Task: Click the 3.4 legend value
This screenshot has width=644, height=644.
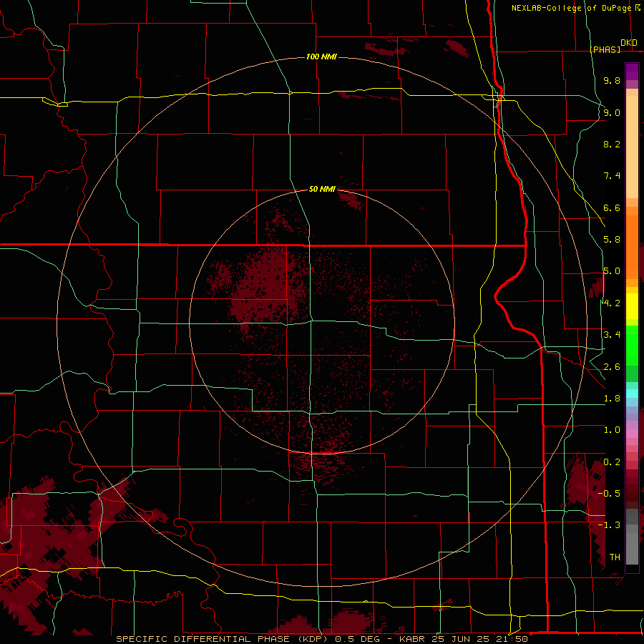Action: click(612, 335)
